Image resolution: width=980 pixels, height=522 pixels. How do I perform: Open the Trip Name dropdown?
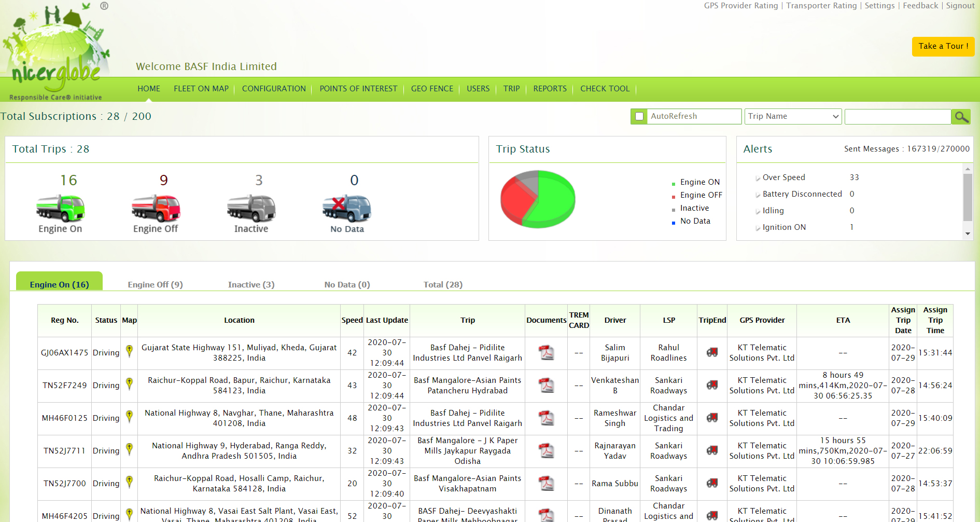tap(793, 117)
